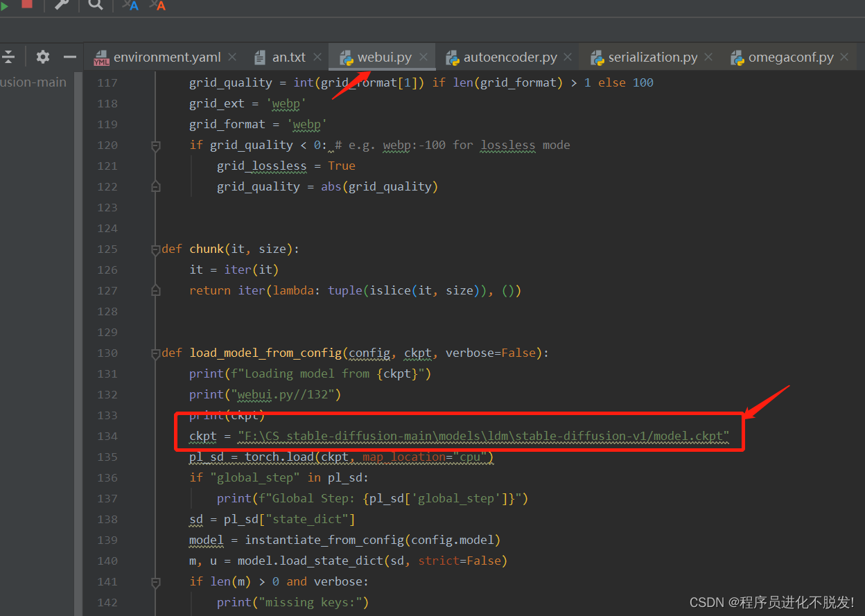Collapse the if block at line 141
865x616 pixels.
point(156,582)
